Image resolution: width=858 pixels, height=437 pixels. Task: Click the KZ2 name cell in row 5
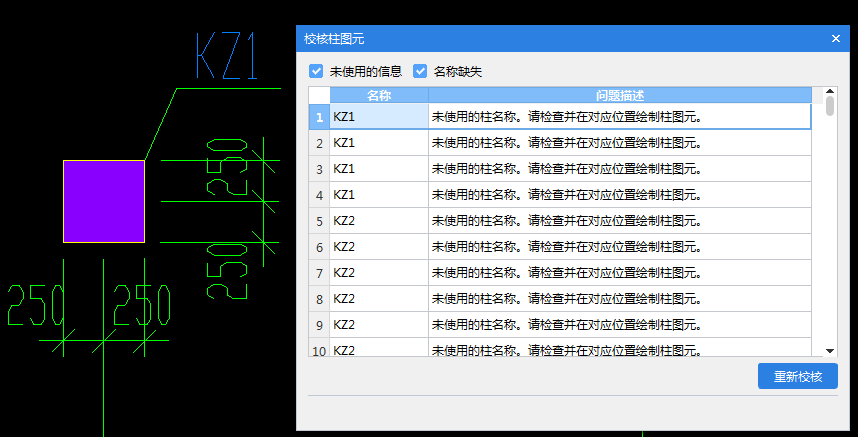click(379, 221)
